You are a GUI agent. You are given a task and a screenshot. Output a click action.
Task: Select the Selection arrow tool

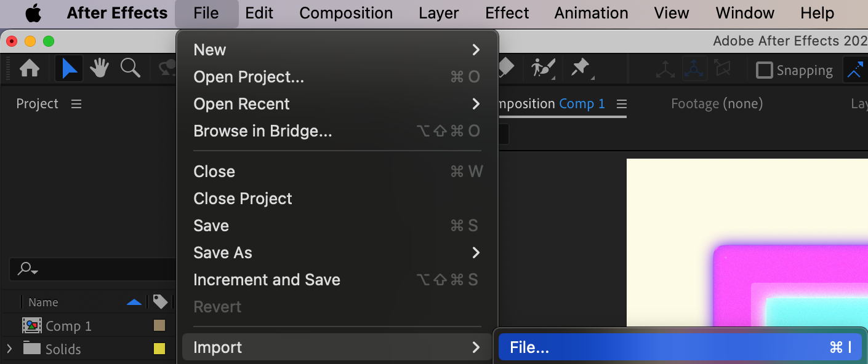tap(69, 68)
